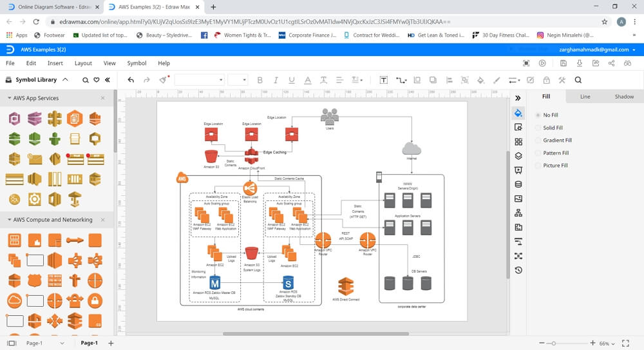Toggle Italic text formatting
Image resolution: width=644 pixels, height=350 pixels.
pos(276,80)
